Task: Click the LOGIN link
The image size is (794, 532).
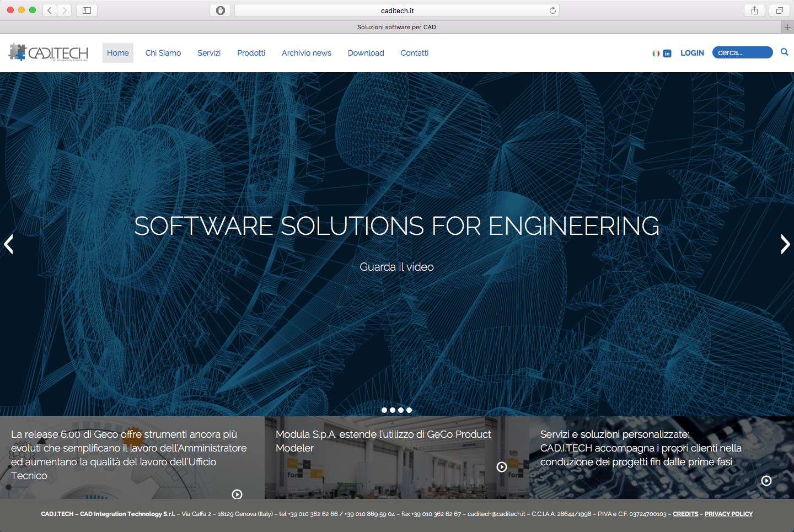Action: click(x=693, y=53)
